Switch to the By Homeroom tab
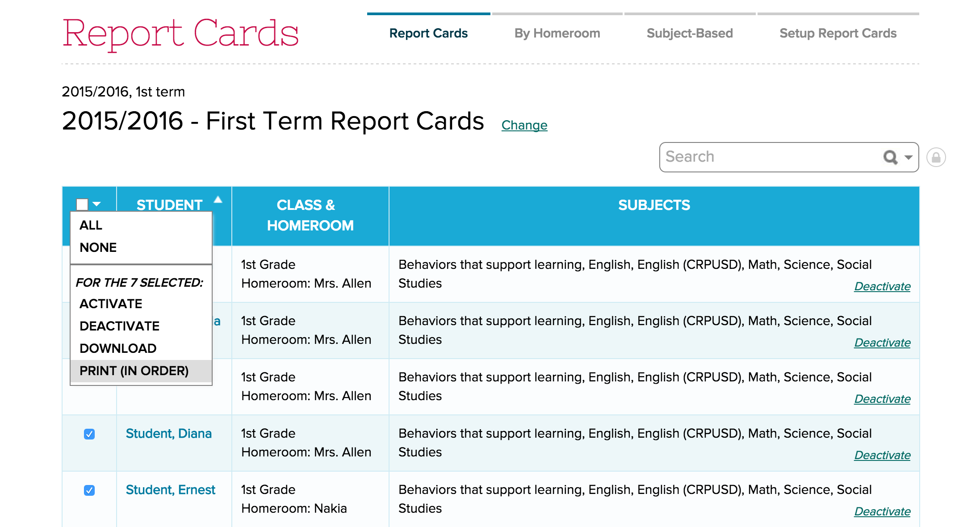The width and height of the screenshot is (980, 527). tap(557, 33)
